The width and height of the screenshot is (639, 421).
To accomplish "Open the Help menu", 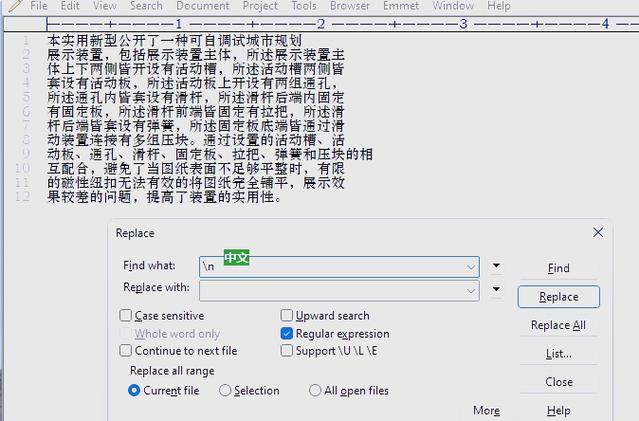I will [499, 6].
